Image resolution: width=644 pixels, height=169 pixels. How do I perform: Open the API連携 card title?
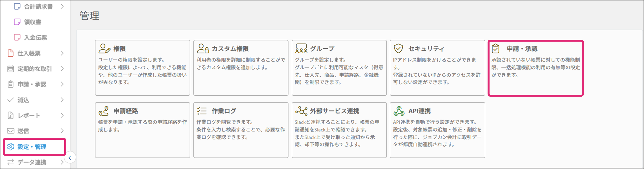(x=420, y=111)
